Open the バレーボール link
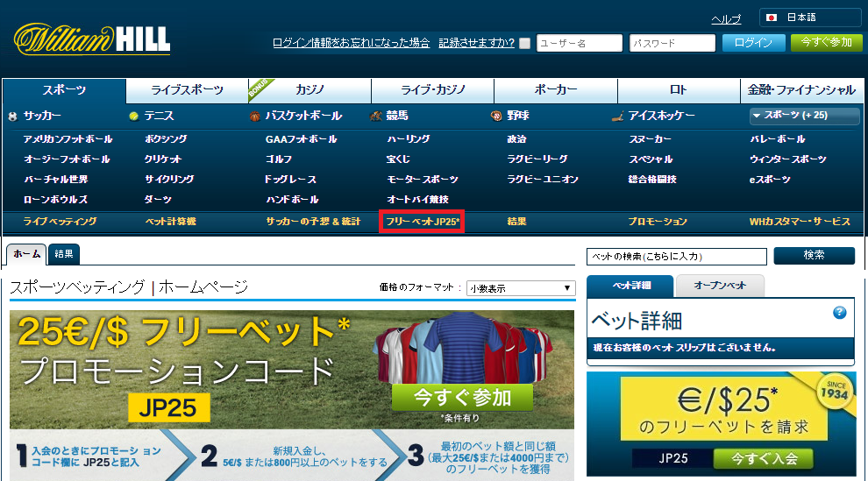Image resolution: width=868 pixels, height=481 pixels. tap(777, 139)
